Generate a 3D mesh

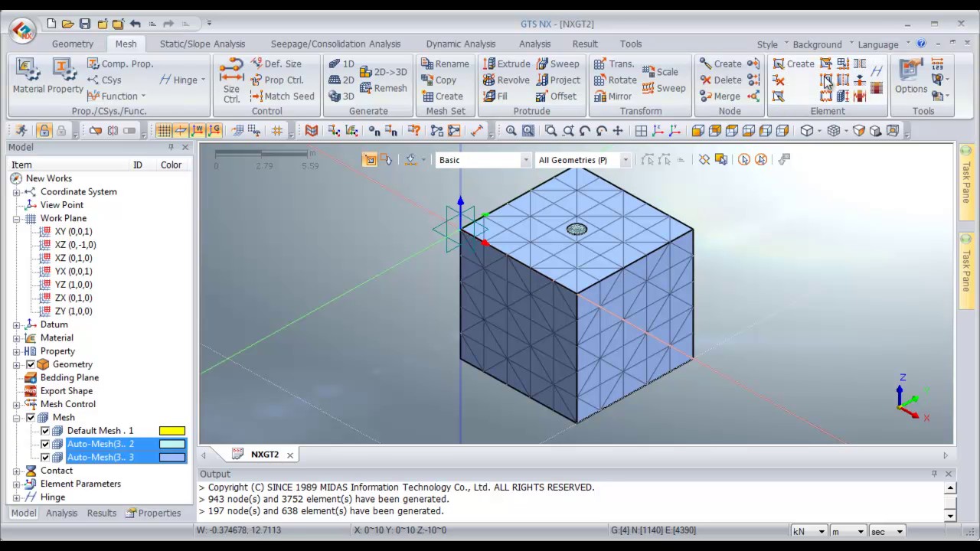coord(341,96)
